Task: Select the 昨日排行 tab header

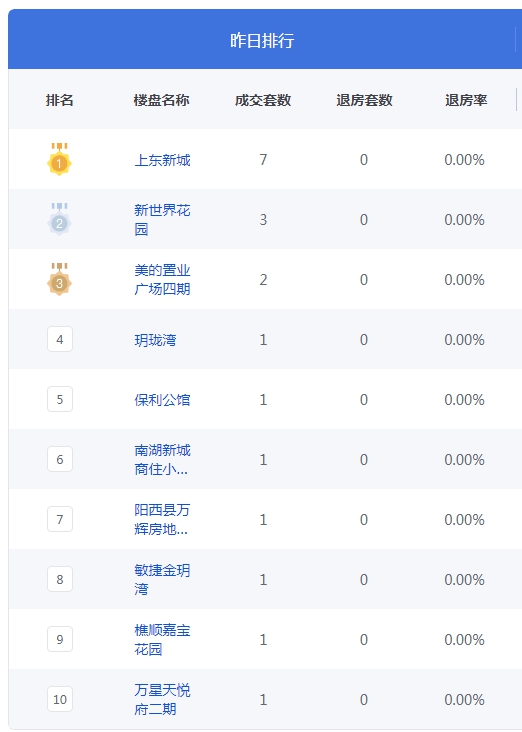Action: [x=261, y=40]
